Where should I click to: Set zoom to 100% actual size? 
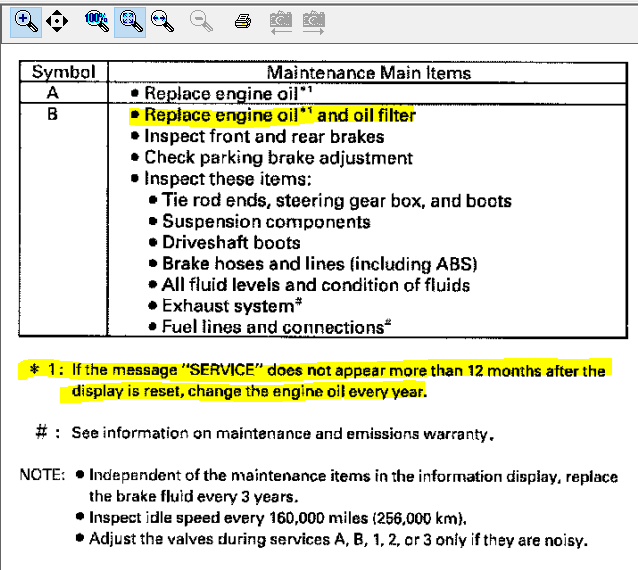coord(96,21)
